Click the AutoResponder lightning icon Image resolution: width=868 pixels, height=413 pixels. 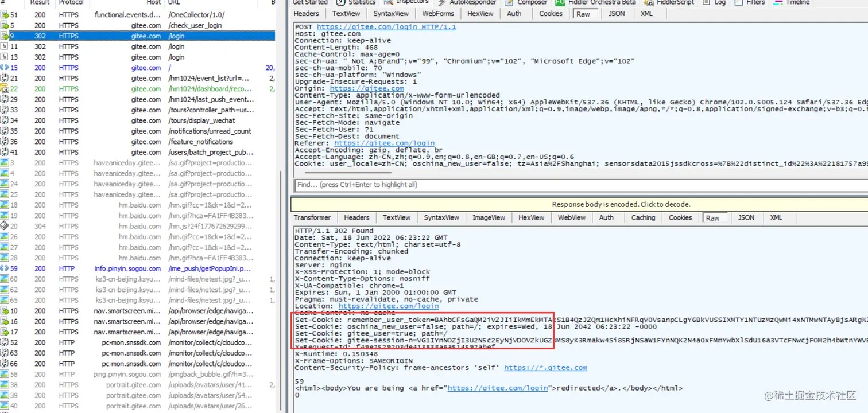tap(443, 2)
